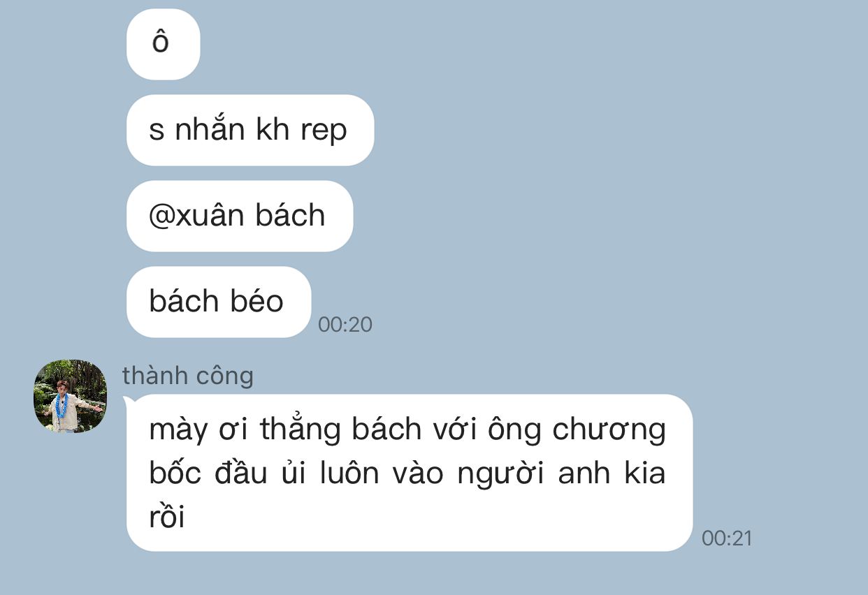Image resolution: width=868 pixels, height=595 pixels.
Task: Click the words thằng bách in the last message
Action: (x=341, y=430)
